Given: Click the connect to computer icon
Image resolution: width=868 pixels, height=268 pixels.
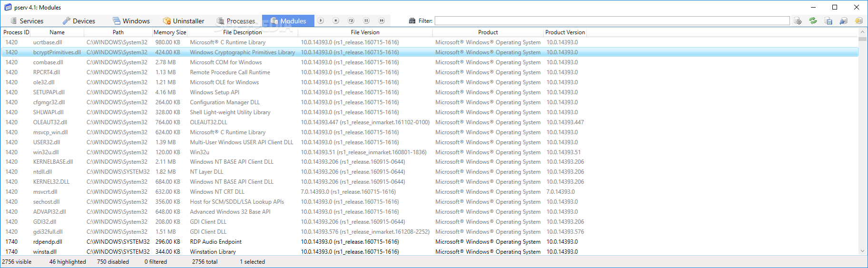Looking at the screenshot, I should [x=844, y=21].
